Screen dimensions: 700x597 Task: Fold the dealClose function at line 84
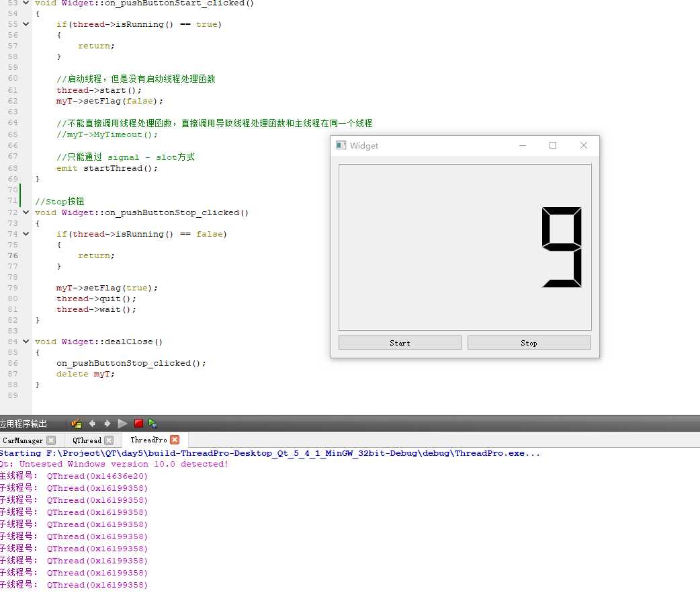point(26,342)
